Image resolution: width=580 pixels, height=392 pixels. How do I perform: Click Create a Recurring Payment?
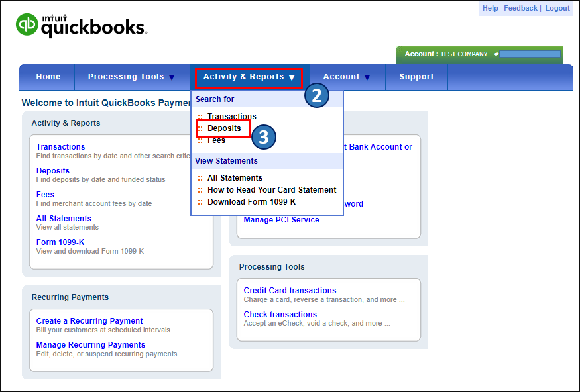[x=89, y=321]
